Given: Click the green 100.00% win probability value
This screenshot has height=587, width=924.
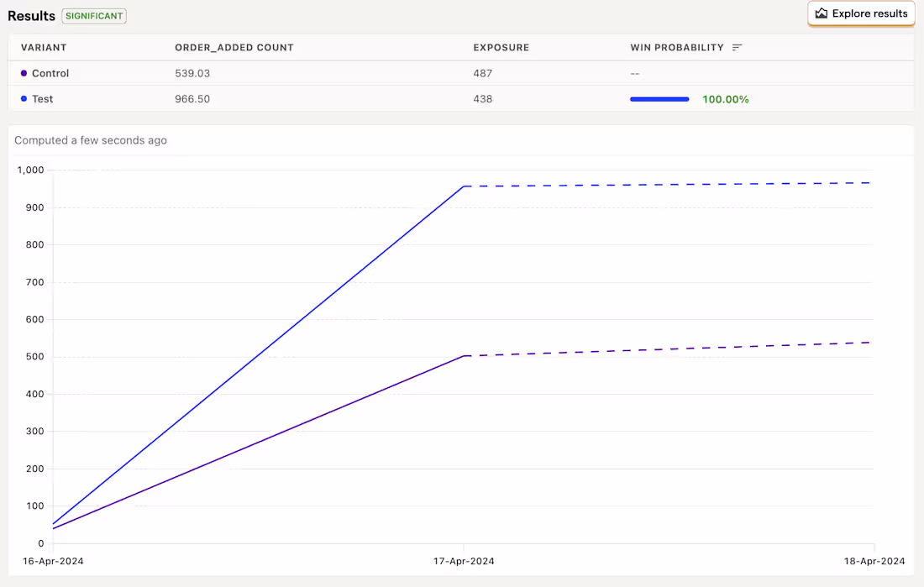Looking at the screenshot, I should 726,99.
